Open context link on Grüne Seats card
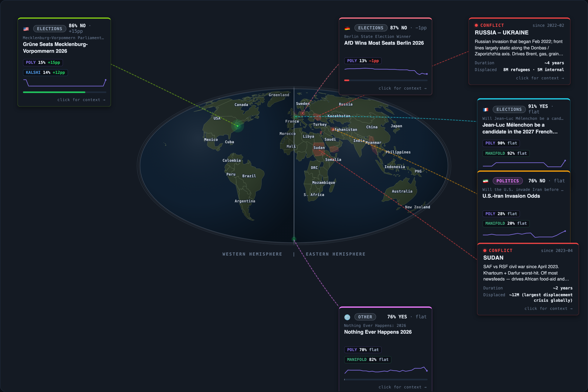588x392 pixels. [x=81, y=100]
